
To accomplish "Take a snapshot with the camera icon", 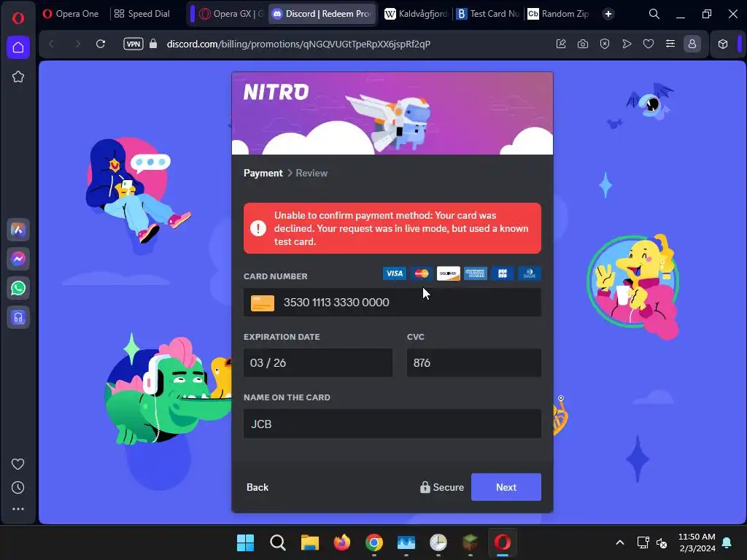I will [x=583, y=44].
